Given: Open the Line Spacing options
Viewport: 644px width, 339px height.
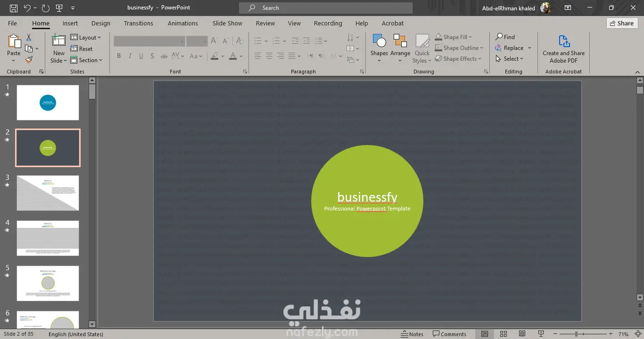Looking at the screenshot, I should [321, 41].
